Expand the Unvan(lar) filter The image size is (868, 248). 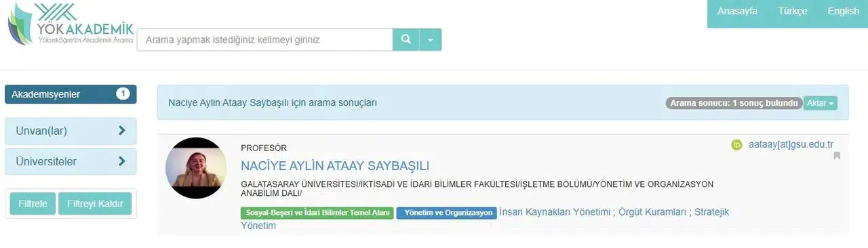coord(71,131)
